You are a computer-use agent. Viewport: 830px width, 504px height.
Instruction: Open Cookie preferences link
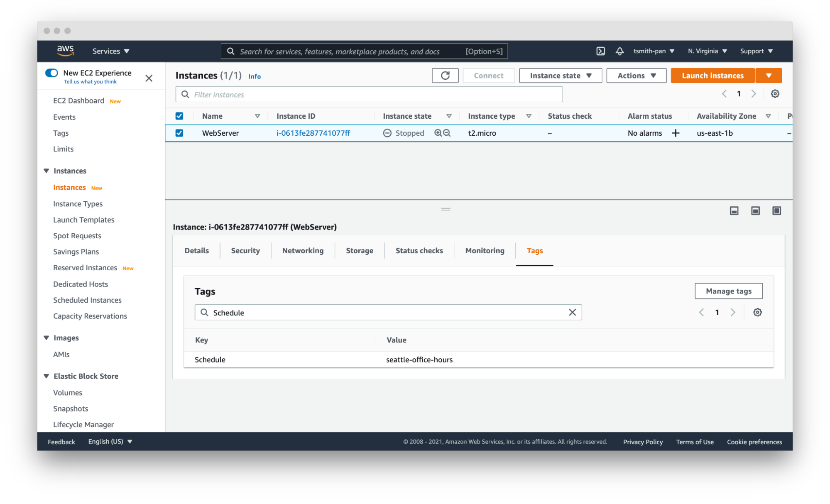[754, 442]
